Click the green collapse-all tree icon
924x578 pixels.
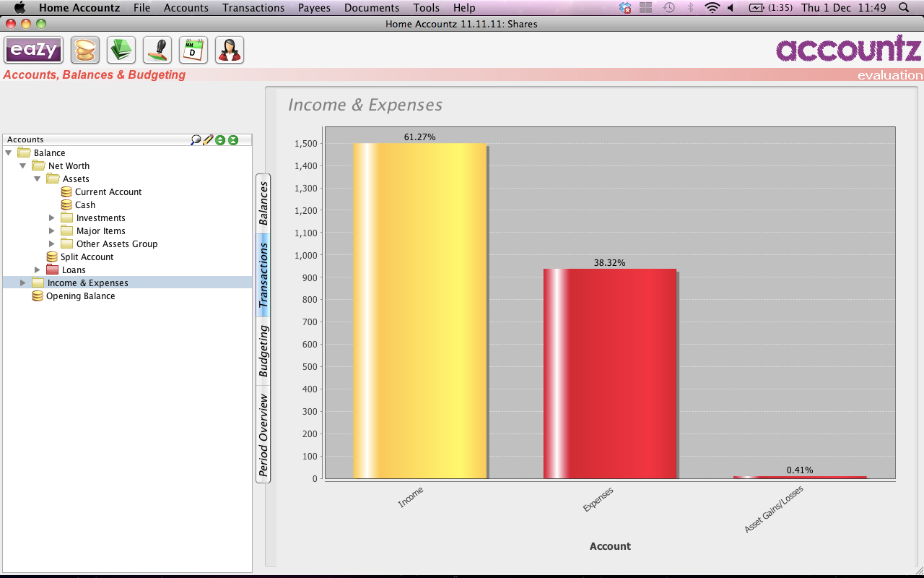pos(233,140)
